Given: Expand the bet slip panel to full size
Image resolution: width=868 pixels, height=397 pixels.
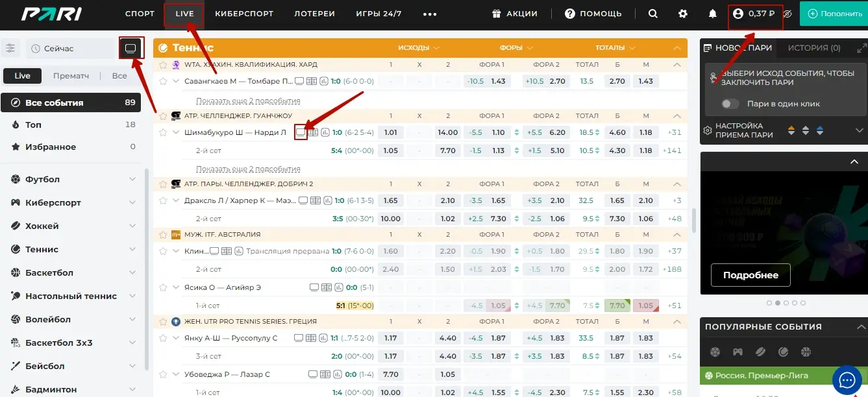Looking at the screenshot, I should click(862, 48).
